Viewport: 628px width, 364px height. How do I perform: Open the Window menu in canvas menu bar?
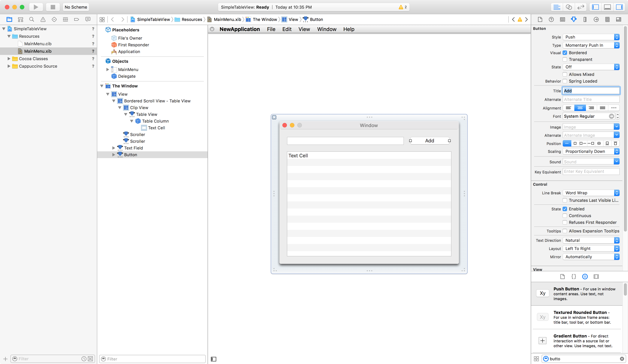[327, 29]
